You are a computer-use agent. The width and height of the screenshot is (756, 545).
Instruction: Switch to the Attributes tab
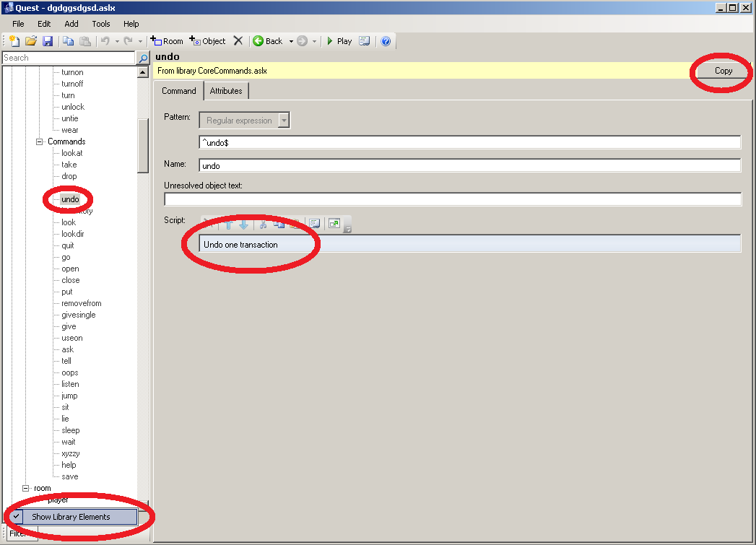click(x=226, y=91)
